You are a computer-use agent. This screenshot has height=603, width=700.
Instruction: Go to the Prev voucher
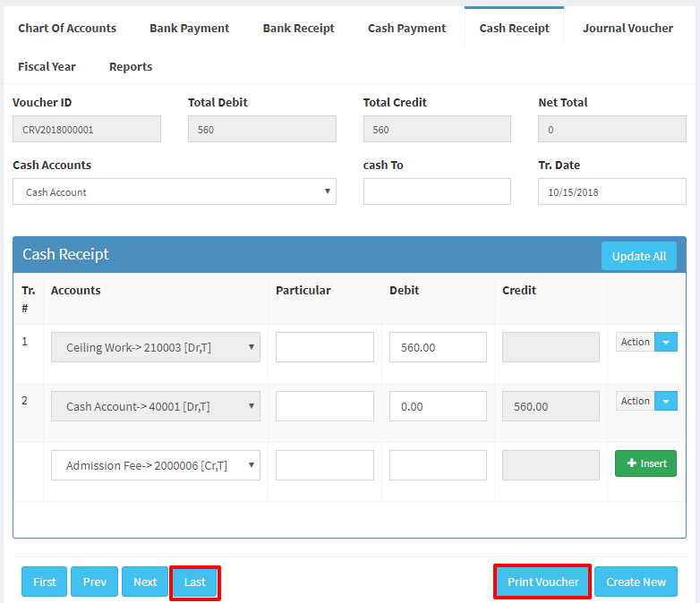pos(95,582)
